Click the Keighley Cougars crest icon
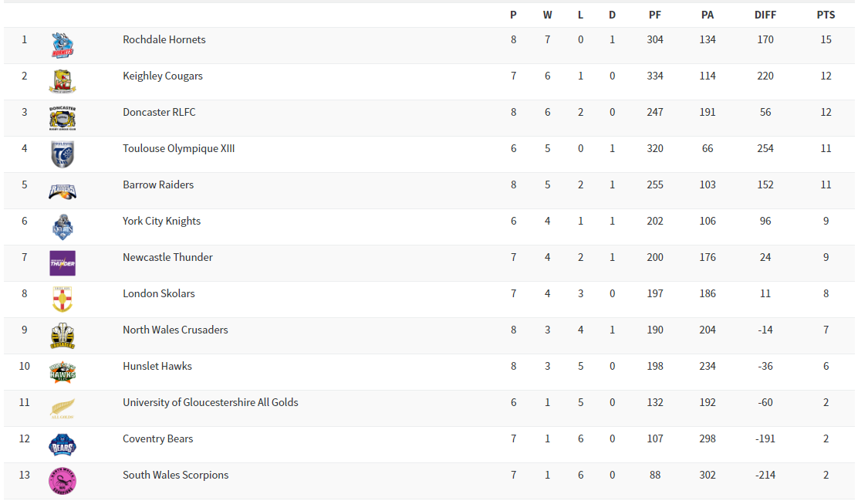 coord(62,82)
